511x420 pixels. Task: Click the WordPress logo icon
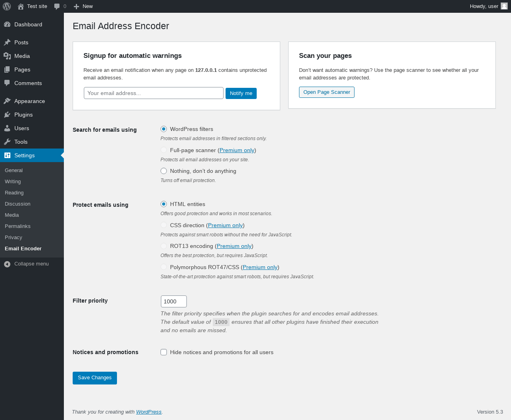point(7,6)
